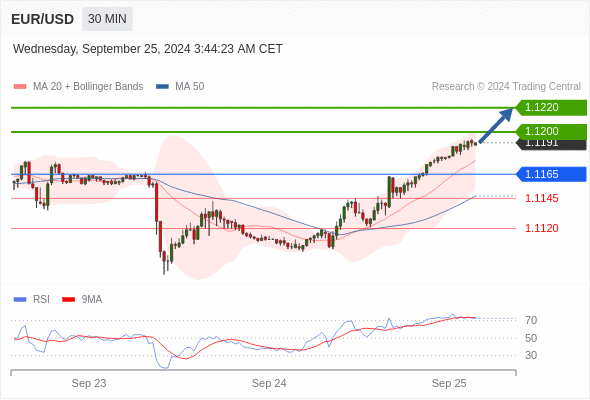This screenshot has width=590, height=400.
Task: Select the green 1.1220 resistance price tag
Action: pos(551,108)
